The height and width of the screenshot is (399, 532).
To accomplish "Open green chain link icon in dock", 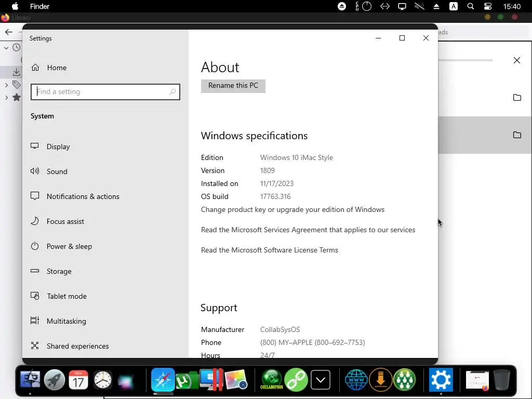I will point(296,380).
